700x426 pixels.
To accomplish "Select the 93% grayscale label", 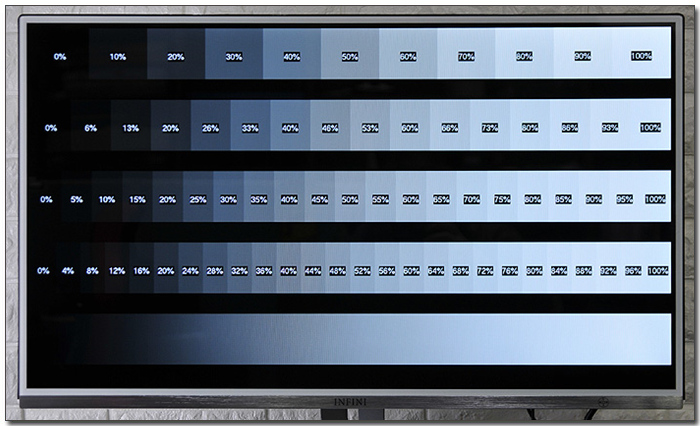I will [x=610, y=128].
